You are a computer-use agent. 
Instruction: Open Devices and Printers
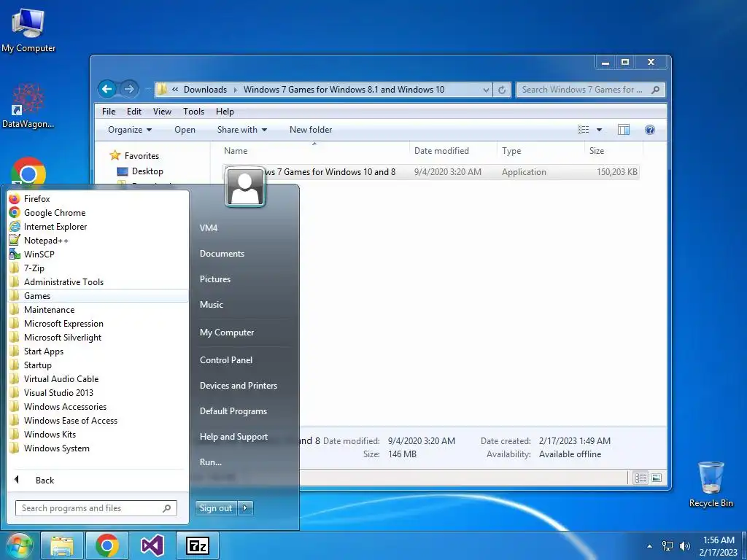pyautogui.click(x=239, y=385)
